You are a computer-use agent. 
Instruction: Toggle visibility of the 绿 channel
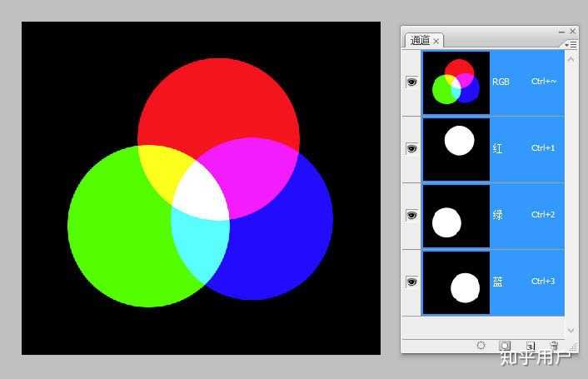click(x=411, y=215)
